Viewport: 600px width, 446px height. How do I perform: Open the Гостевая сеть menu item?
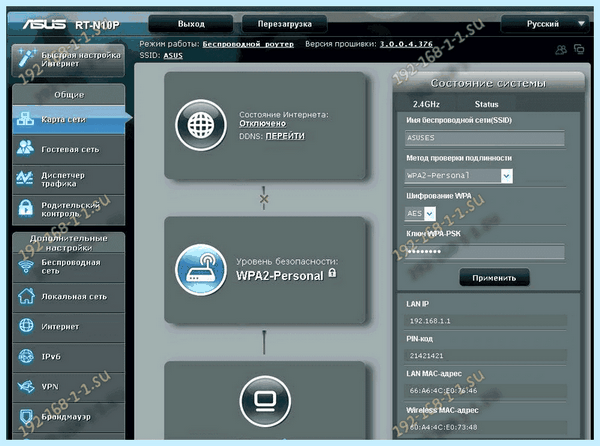point(69,149)
